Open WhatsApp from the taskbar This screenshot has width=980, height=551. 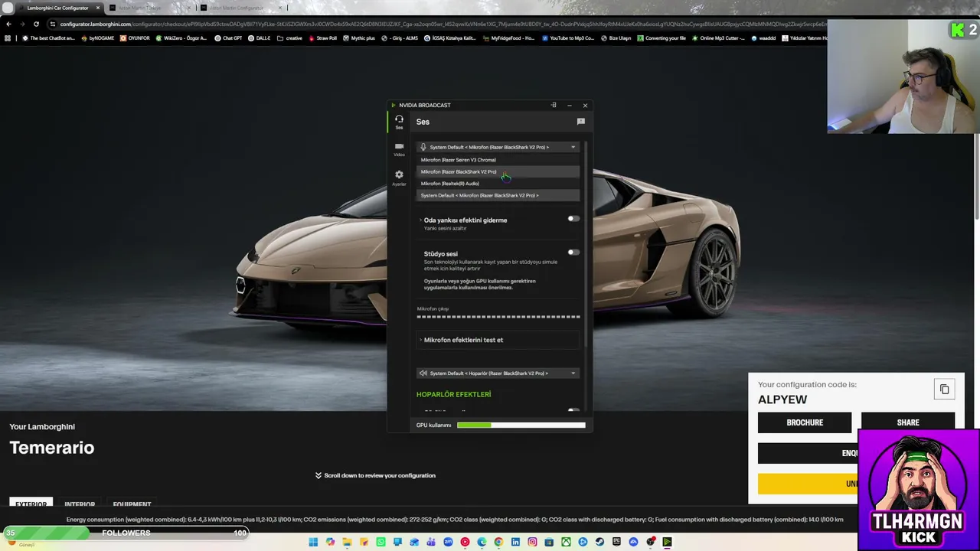[381, 542]
